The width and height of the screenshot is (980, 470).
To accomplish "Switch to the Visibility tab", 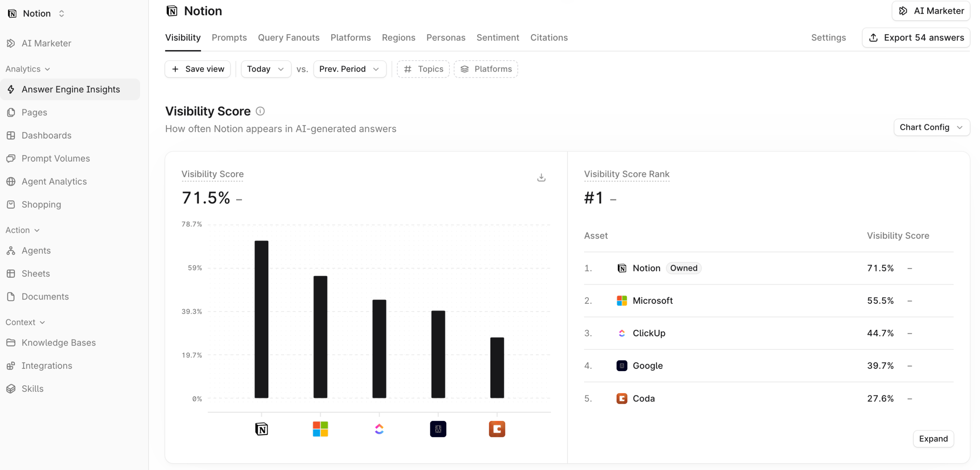I will pos(183,38).
